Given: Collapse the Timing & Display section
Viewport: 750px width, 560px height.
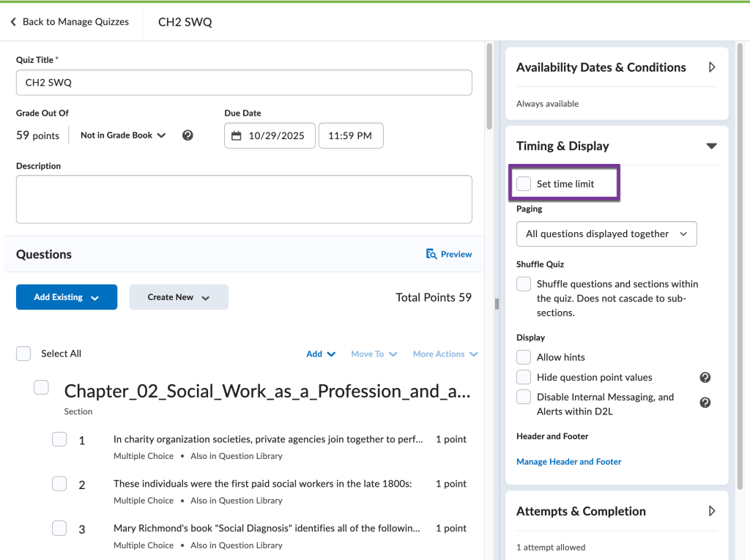Looking at the screenshot, I should pos(710,146).
